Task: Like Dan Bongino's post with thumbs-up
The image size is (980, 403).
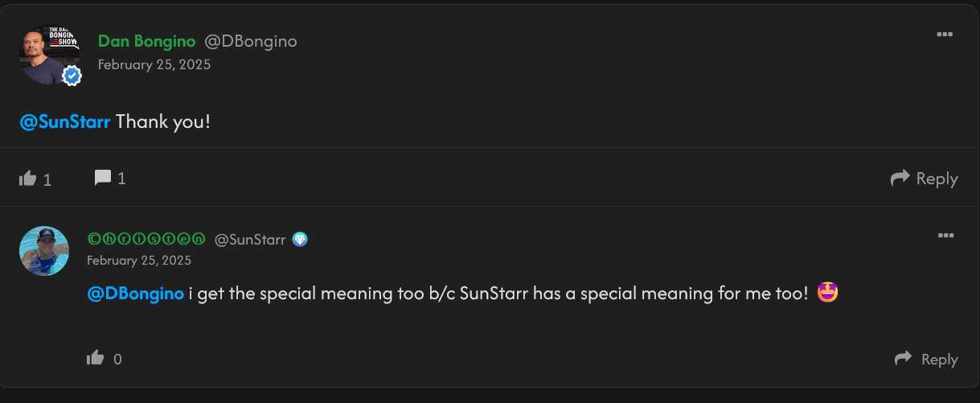Action: tap(28, 178)
